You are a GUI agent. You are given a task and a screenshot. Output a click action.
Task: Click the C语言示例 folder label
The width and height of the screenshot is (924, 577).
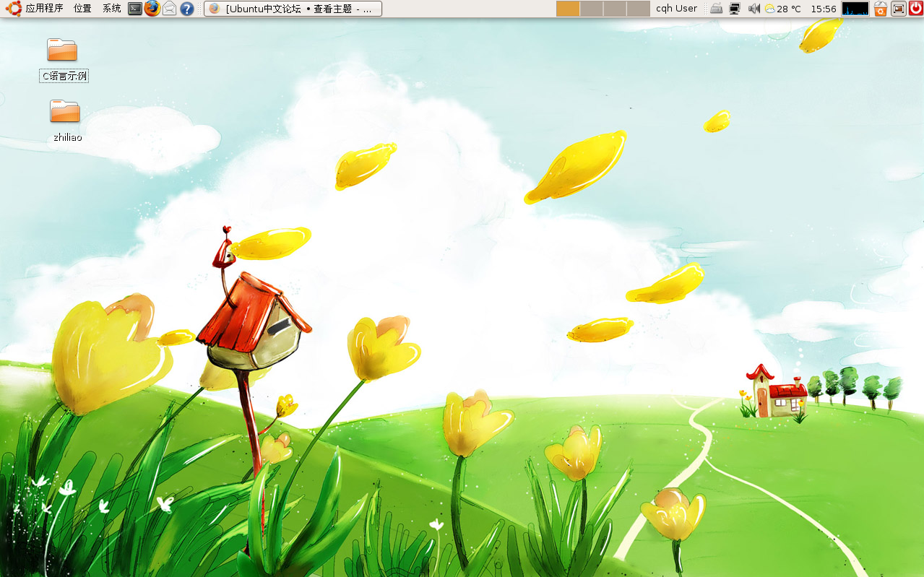(64, 76)
